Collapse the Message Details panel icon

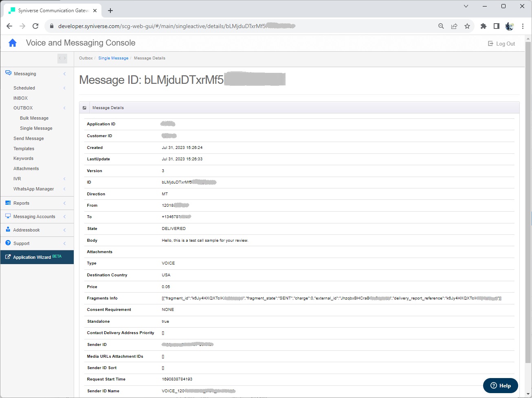(x=84, y=108)
